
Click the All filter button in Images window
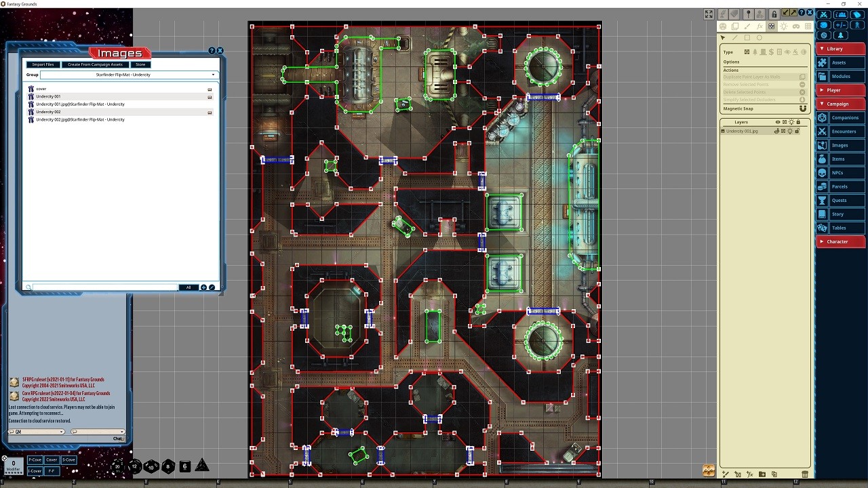189,287
